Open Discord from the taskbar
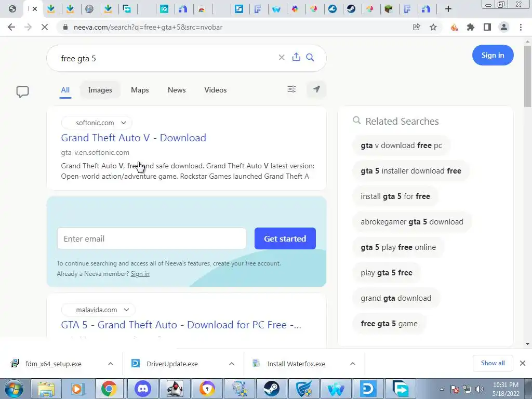This screenshot has height=399, width=532. click(143, 389)
